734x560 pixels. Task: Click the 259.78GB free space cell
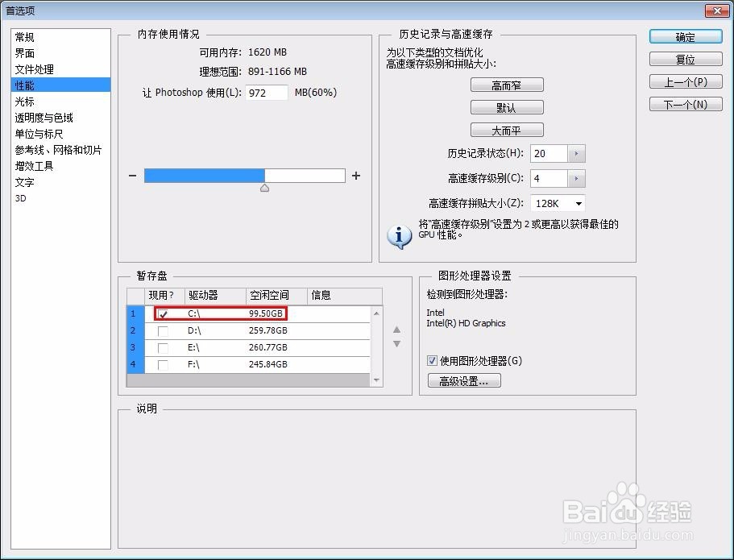[x=267, y=330]
